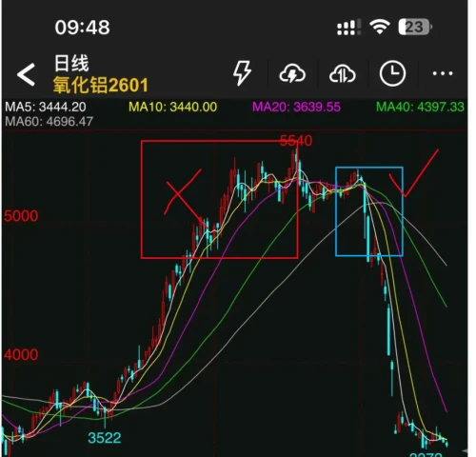Tap the 氧化铝2601 contract title
The width and height of the screenshot is (476, 457).
click(101, 86)
